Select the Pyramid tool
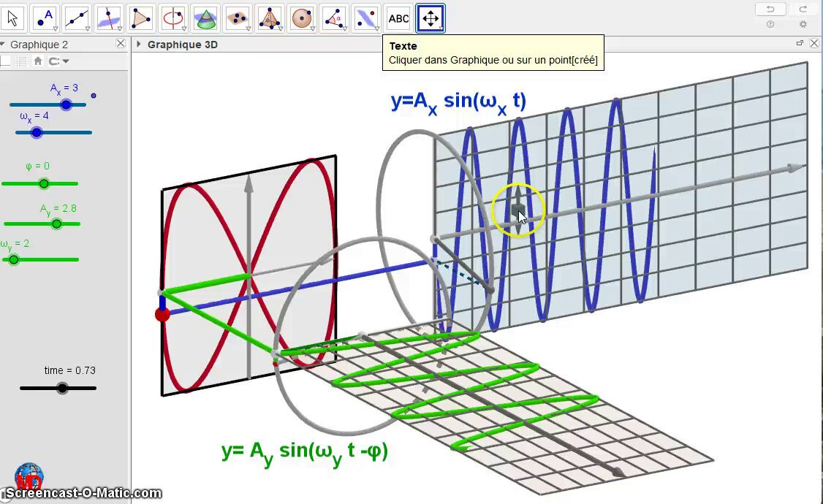The image size is (823, 504). pos(269,18)
